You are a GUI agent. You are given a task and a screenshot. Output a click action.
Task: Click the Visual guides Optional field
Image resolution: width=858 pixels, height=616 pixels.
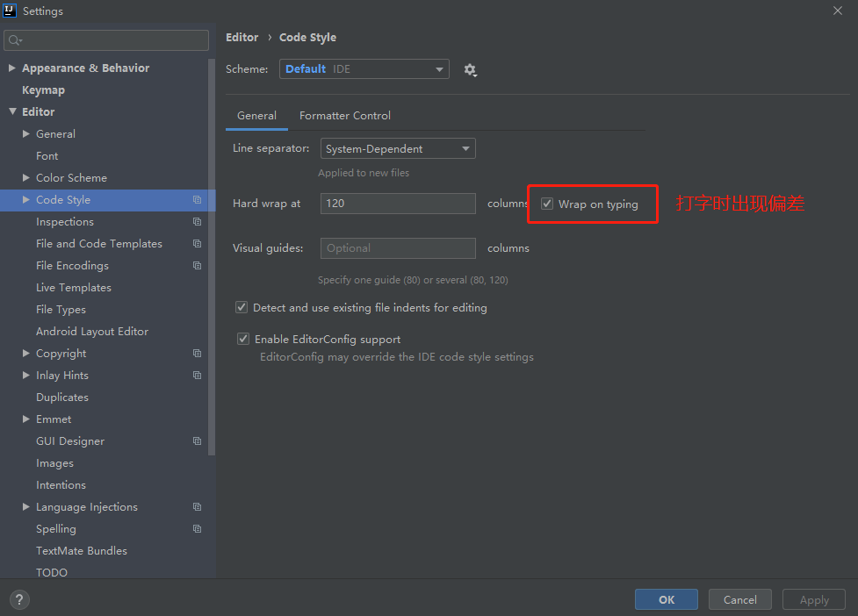click(x=398, y=248)
